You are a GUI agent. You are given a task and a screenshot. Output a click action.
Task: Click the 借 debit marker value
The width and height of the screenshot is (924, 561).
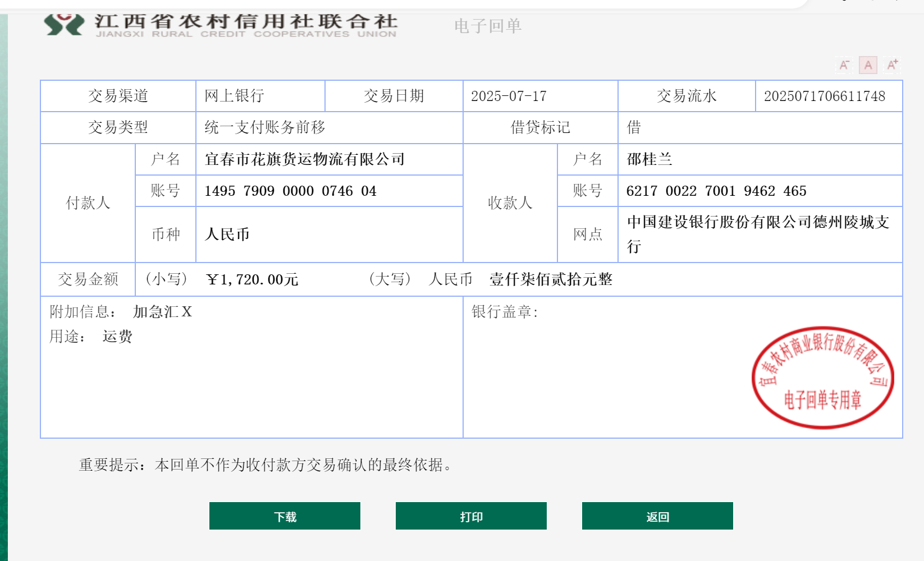634,127
